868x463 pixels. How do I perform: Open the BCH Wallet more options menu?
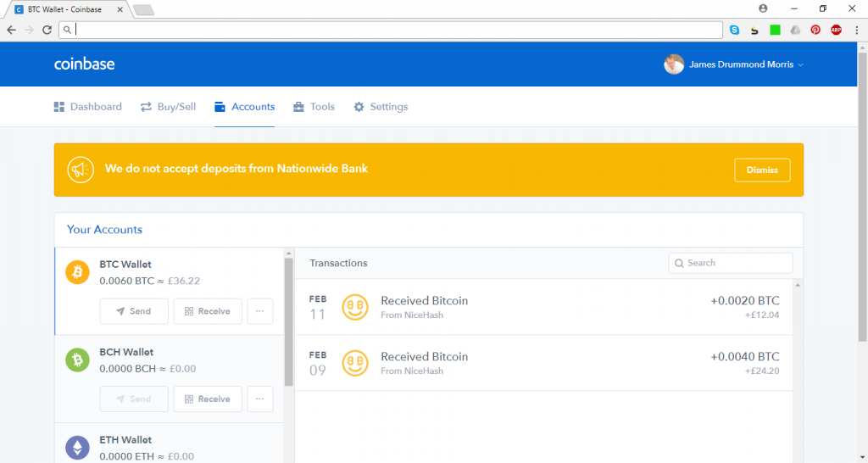pyautogui.click(x=259, y=399)
